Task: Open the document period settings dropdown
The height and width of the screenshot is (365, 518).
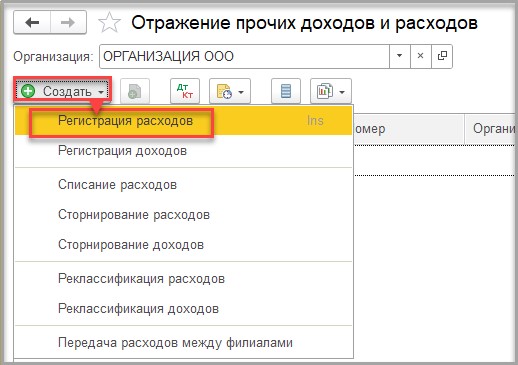Action: 230,91
